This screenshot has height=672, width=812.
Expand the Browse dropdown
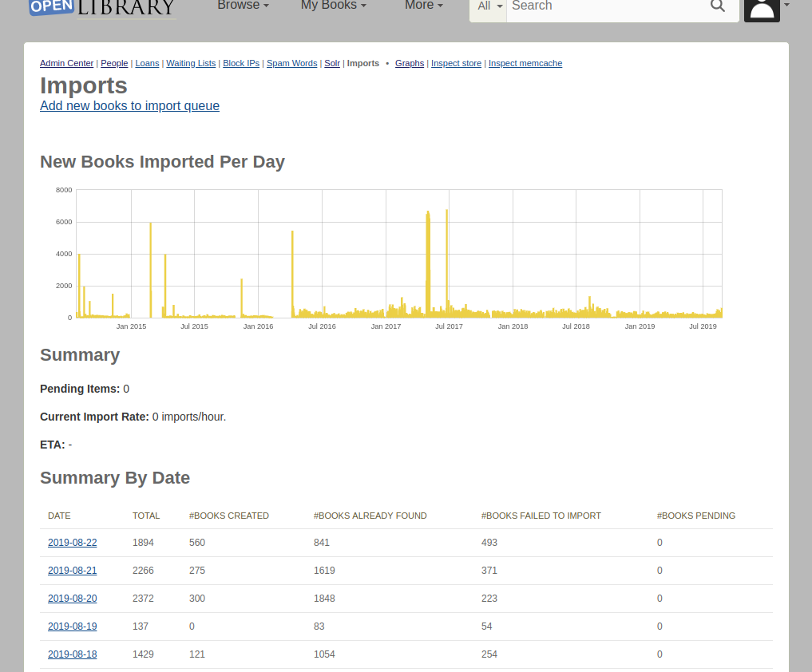(243, 6)
